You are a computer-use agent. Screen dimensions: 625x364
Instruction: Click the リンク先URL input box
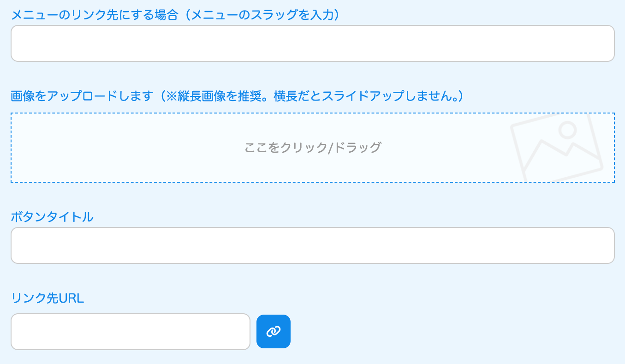pyautogui.click(x=130, y=332)
